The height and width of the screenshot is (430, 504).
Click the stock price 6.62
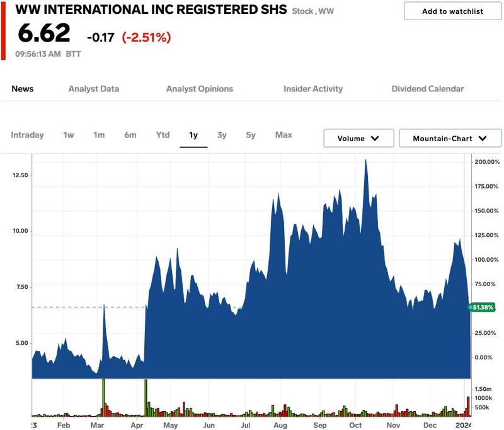pos(44,33)
